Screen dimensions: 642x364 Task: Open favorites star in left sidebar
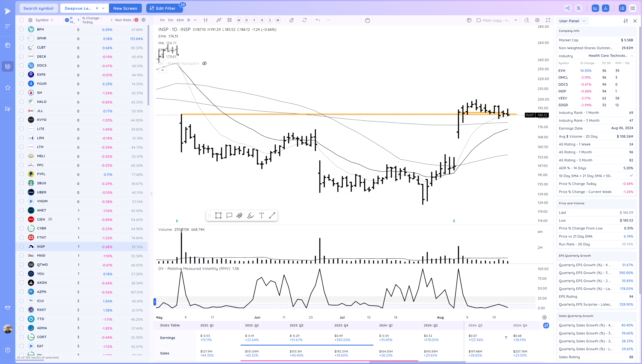click(8, 88)
